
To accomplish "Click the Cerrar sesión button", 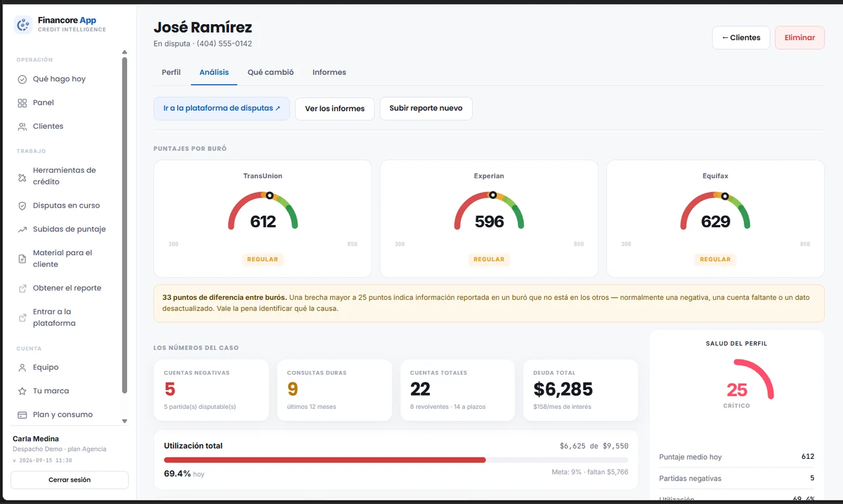I will [69, 480].
